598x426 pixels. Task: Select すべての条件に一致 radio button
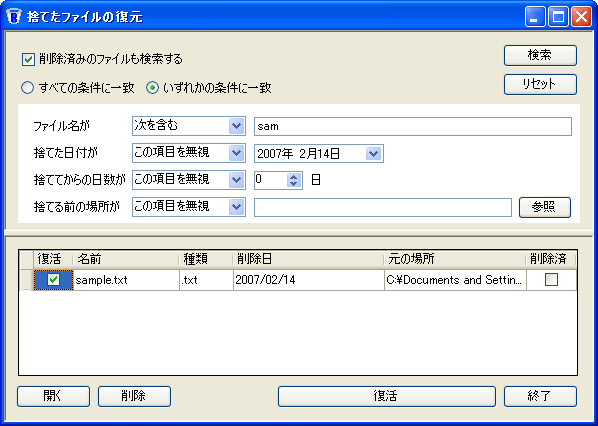coord(27,88)
